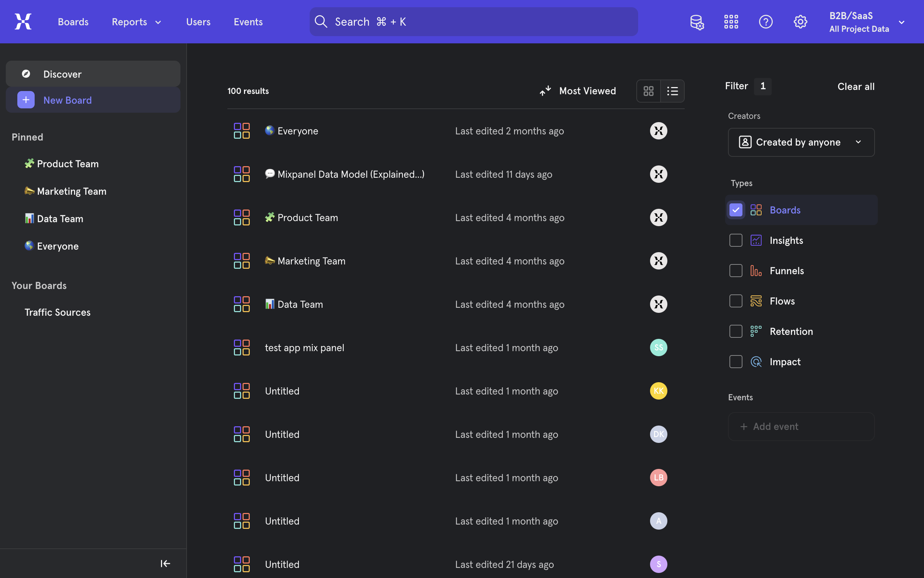Open the Product Team board in results

coord(456,217)
